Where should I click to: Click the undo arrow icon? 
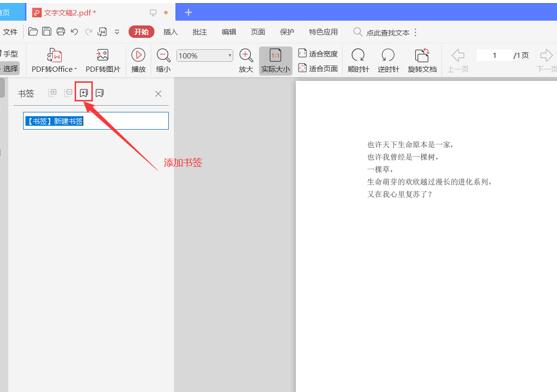click(74, 32)
